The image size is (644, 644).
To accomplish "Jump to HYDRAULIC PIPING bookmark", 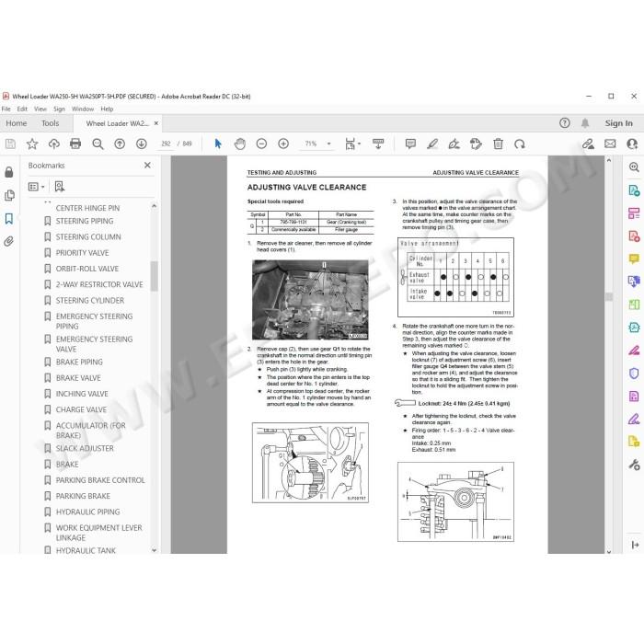I will [88, 512].
